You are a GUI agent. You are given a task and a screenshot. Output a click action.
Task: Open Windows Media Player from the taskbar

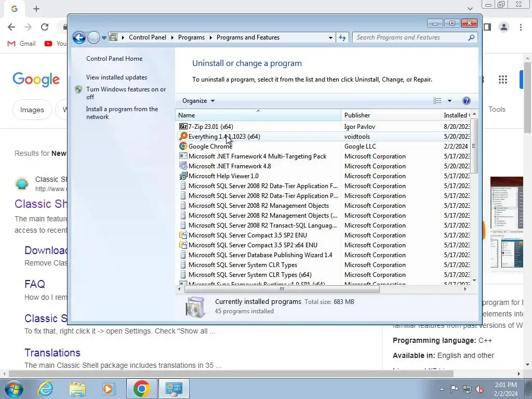109,389
